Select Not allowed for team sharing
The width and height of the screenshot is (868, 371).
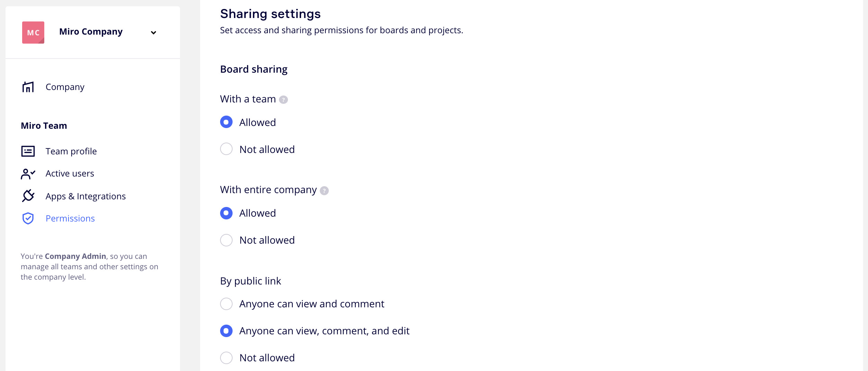point(226,149)
